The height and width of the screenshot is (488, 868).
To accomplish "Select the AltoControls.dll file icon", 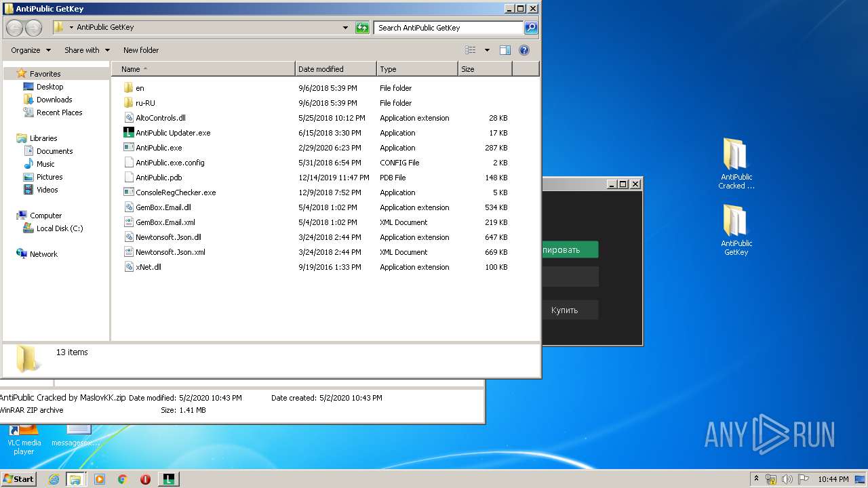I will (129, 118).
